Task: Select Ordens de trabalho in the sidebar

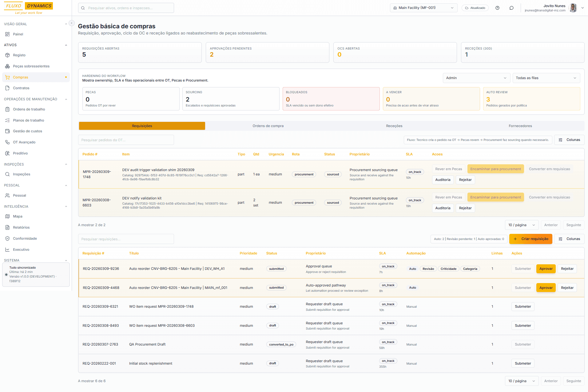Action: (x=29, y=109)
